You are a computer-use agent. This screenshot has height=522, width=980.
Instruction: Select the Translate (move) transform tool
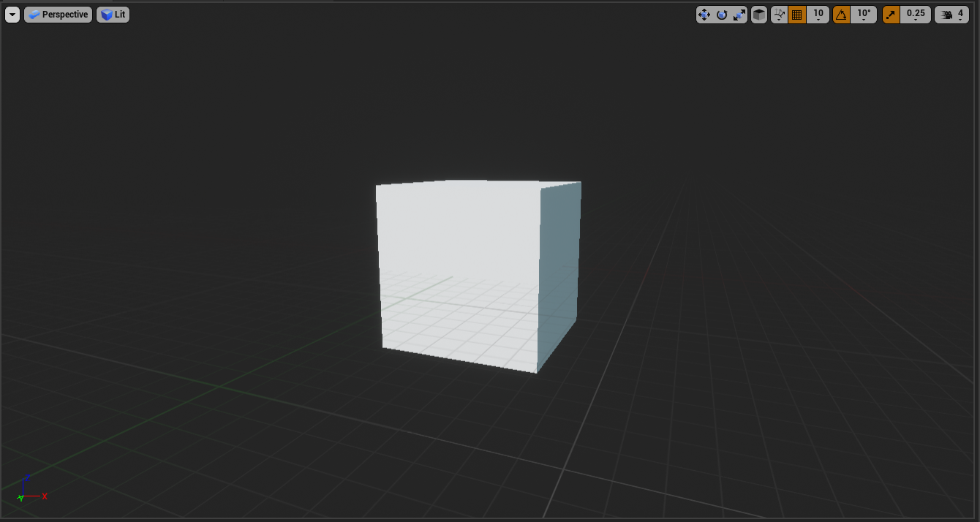704,15
